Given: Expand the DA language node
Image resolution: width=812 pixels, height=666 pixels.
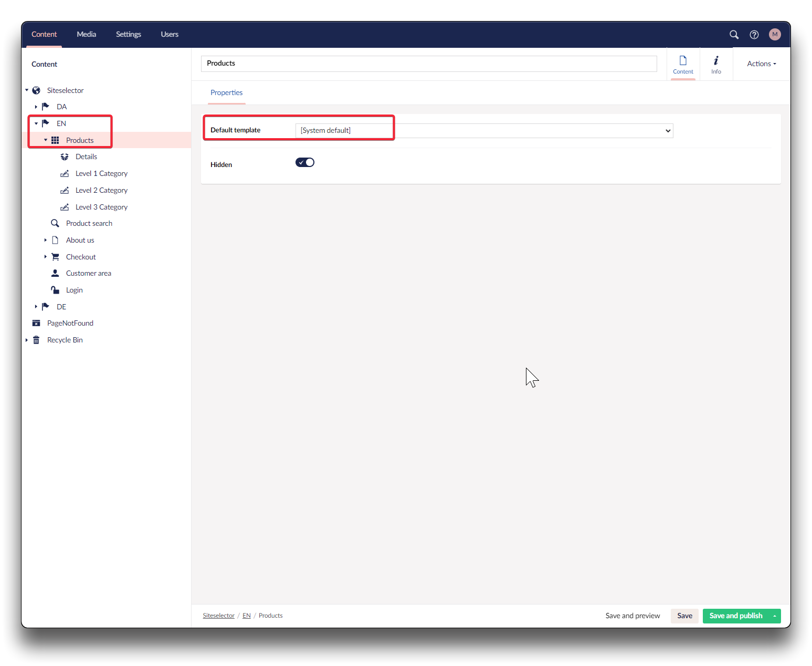Looking at the screenshot, I should (x=36, y=107).
